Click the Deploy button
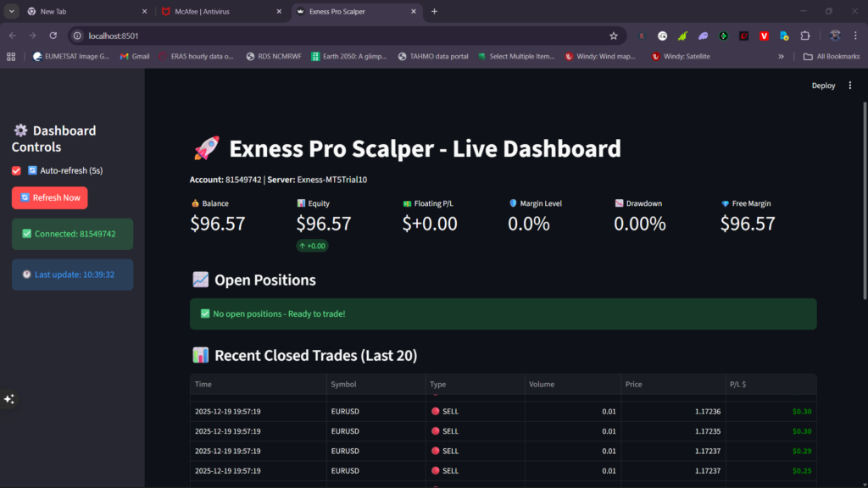 click(x=823, y=86)
